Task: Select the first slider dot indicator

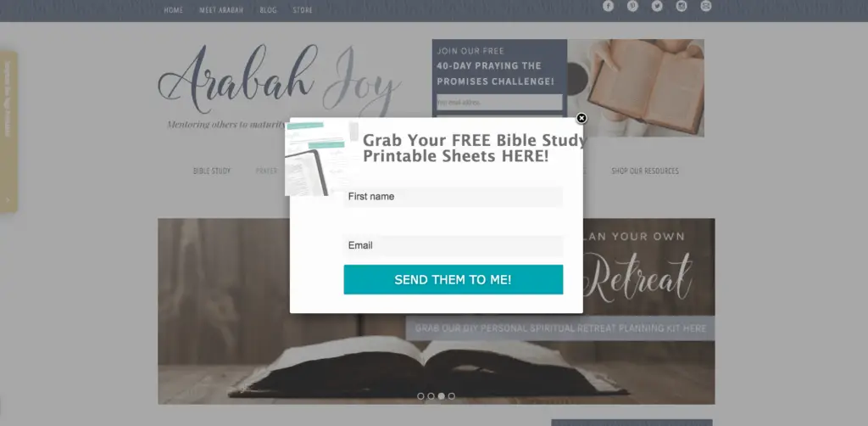Action: (420, 396)
